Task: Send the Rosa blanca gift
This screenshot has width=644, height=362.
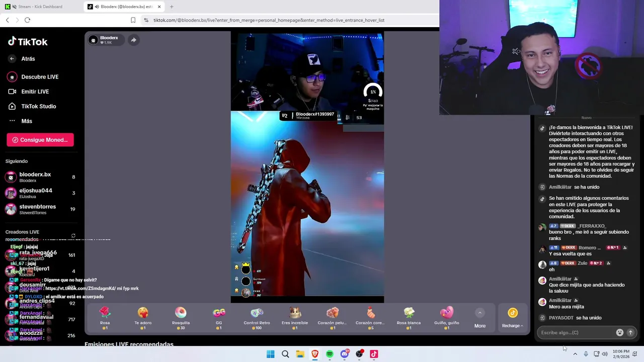Action: (409, 318)
